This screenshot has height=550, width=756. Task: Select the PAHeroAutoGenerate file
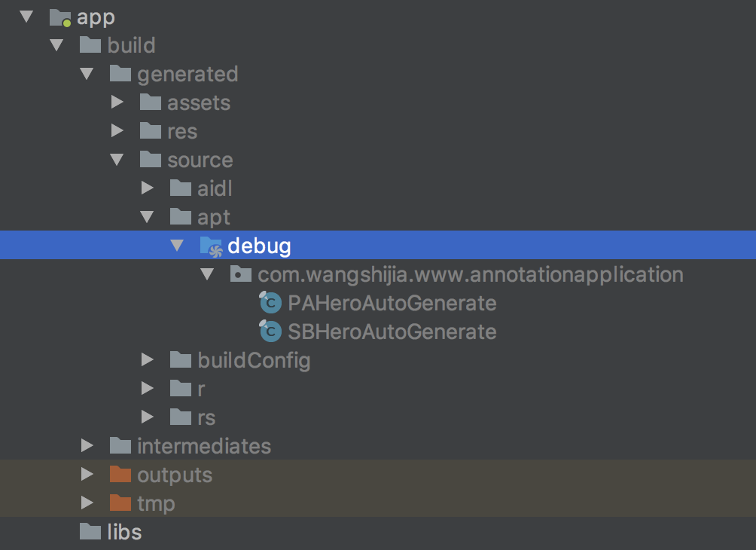[x=392, y=303]
